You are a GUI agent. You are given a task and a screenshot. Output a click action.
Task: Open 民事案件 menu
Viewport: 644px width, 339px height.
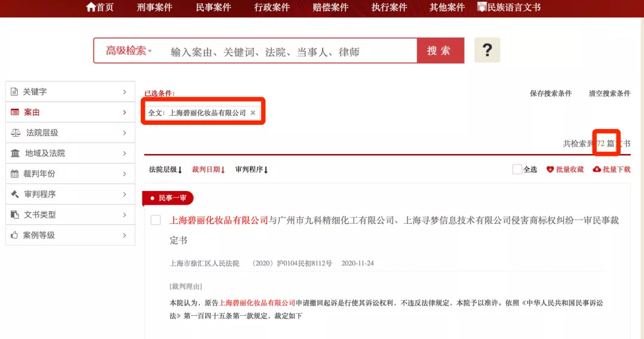tap(213, 7)
